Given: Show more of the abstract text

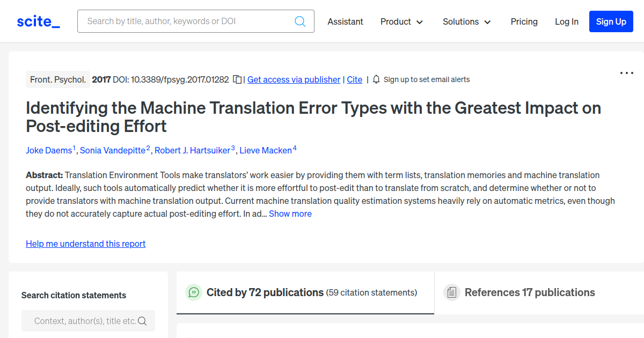Looking at the screenshot, I should point(290,214).
